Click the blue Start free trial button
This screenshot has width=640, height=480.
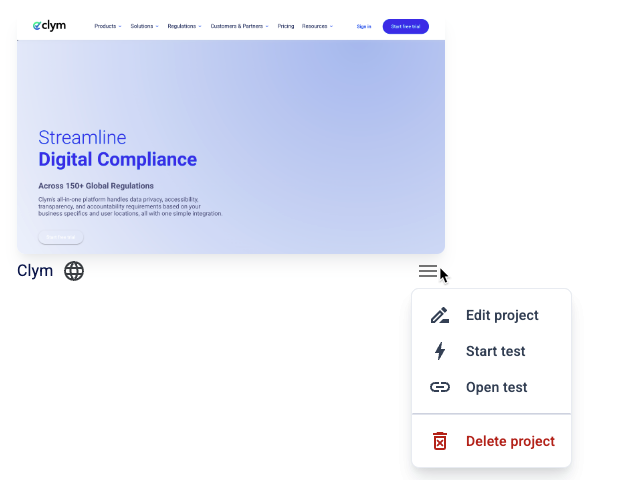click(x=406, y=27)
